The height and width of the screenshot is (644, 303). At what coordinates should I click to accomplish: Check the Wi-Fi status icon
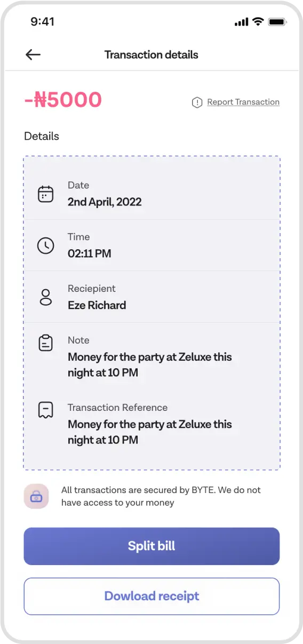click(x=258, y=22)
